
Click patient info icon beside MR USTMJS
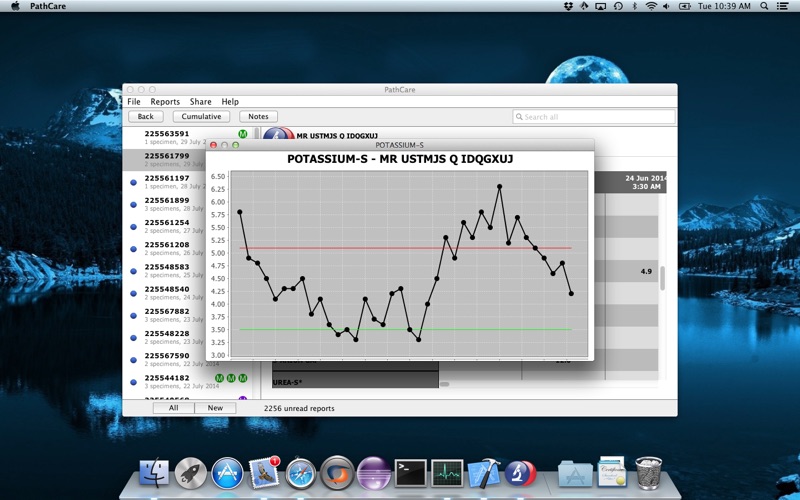278,133
